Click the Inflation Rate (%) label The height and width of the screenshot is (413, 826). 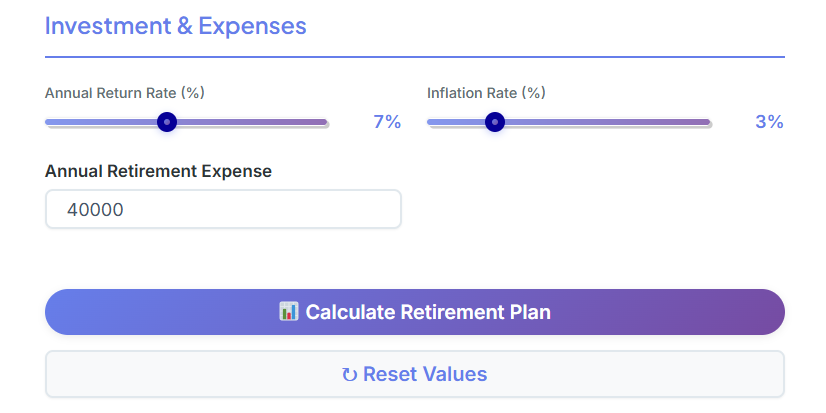coord(486,93)
